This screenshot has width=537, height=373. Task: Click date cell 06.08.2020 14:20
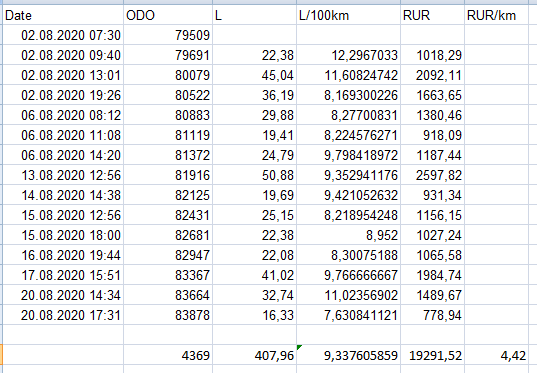[63, 155]
